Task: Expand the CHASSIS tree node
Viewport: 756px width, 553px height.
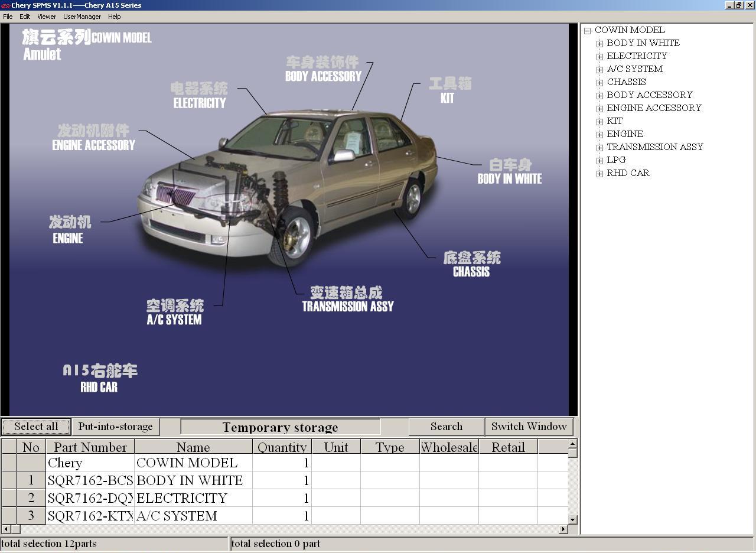Action: click(x=600, y=83)
